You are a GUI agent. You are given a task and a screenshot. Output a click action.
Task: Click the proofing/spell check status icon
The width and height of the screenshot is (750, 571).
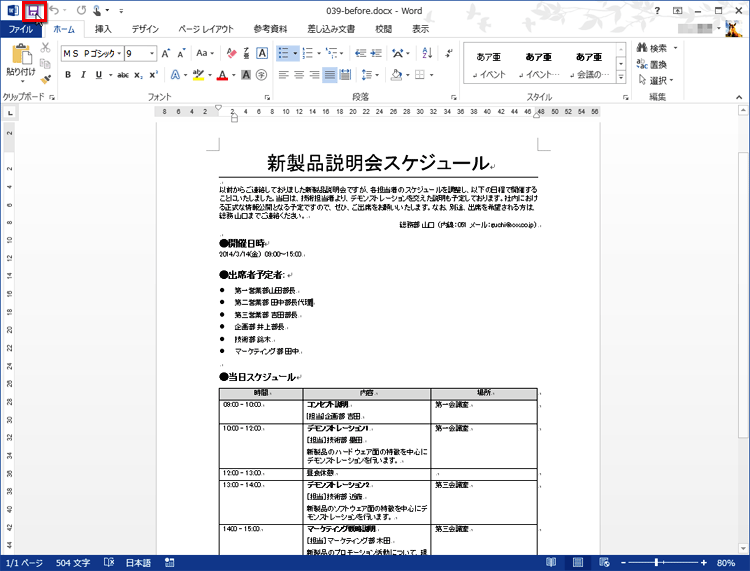[x=109, y=562]
